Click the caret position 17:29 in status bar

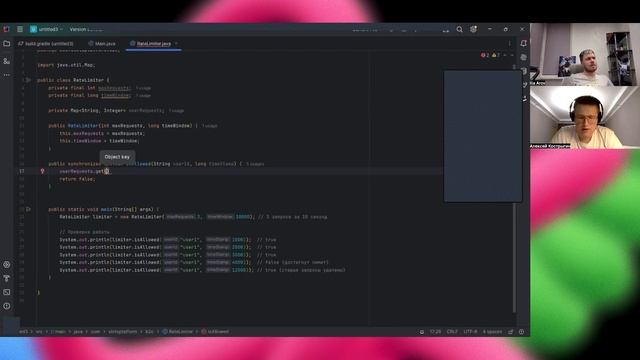click(x=435, y=332)
